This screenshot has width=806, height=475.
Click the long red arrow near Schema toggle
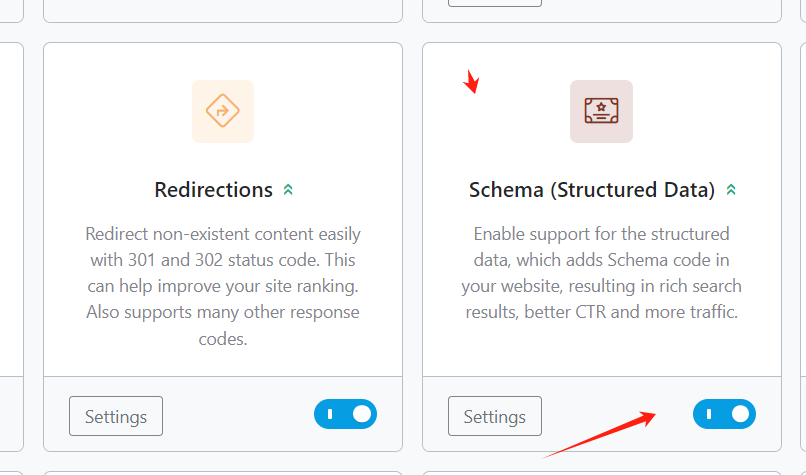point(600,436)
